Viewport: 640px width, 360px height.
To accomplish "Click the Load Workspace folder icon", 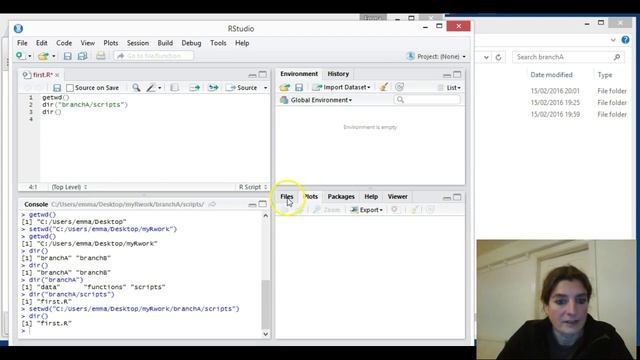I will (x=284, y=87).
